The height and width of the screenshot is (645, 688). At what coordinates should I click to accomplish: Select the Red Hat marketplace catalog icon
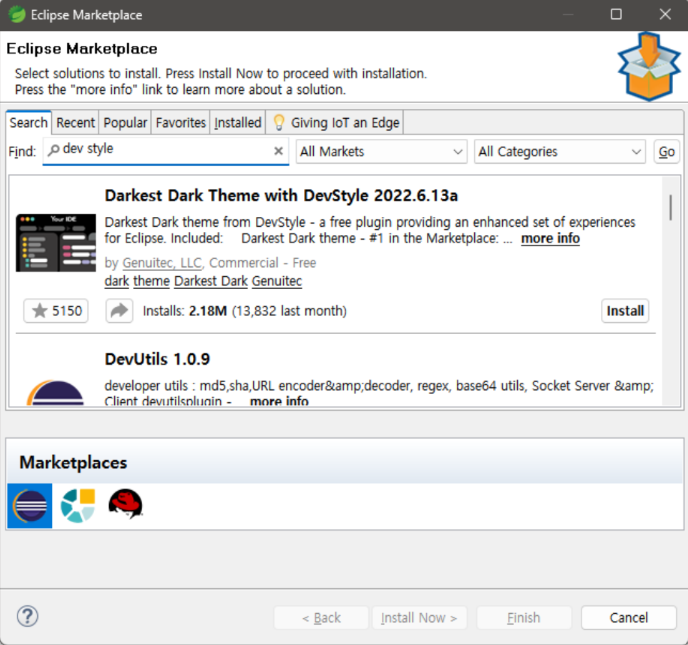125,504
